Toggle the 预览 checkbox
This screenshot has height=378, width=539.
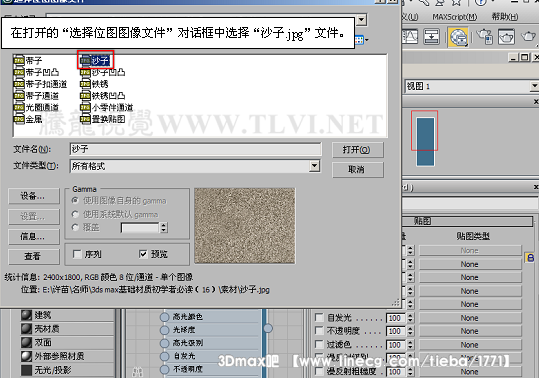143,254
